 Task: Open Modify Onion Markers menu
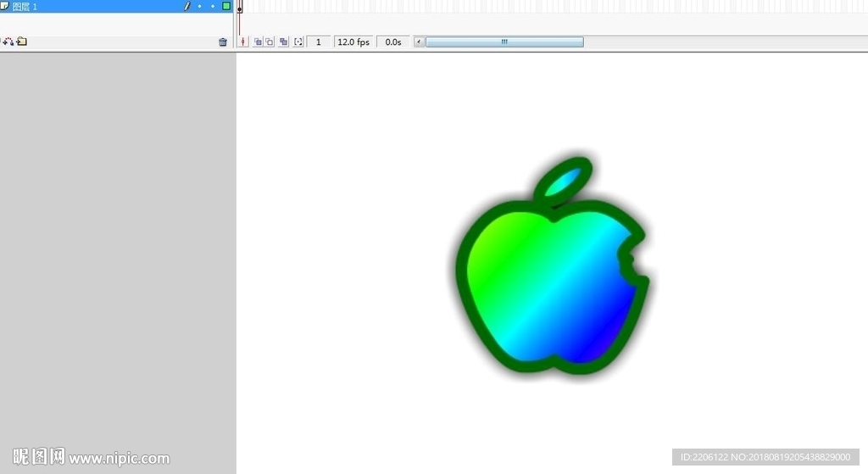click(298, 42)
